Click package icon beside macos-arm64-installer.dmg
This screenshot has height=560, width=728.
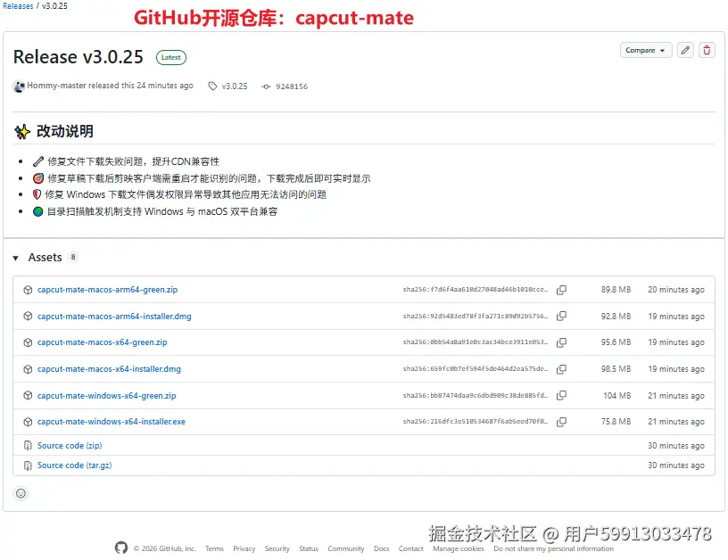[x=28, y=317]
